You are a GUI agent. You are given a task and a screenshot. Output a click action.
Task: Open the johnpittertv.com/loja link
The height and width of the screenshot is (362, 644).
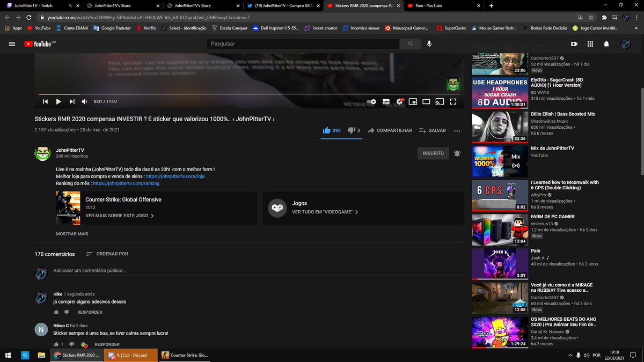click(175, 176)
